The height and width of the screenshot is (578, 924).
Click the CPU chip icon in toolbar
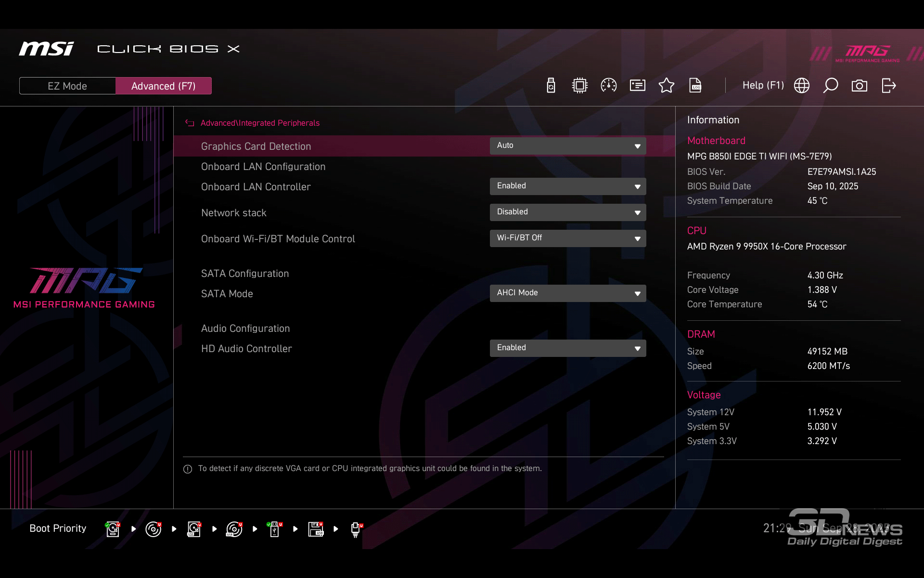(579, 86)
